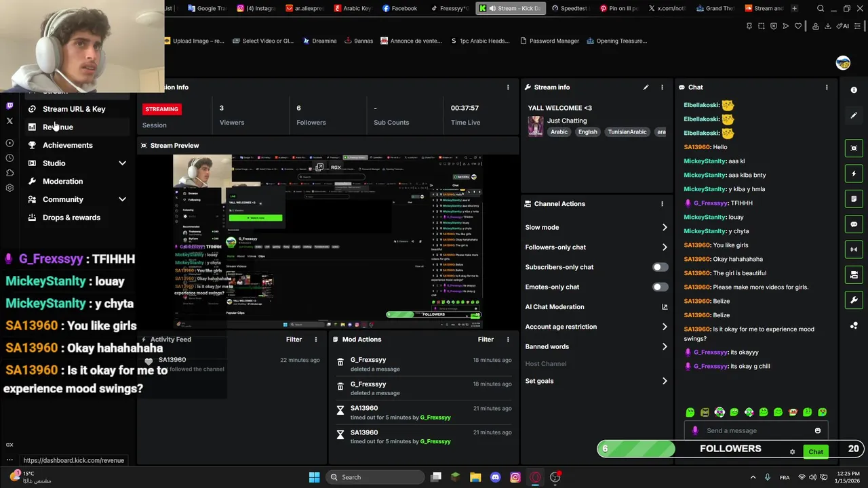Open the sidebar settings gear icon
Screen dimensions: 868x488
pyautogui.click(x=9, y=188)
